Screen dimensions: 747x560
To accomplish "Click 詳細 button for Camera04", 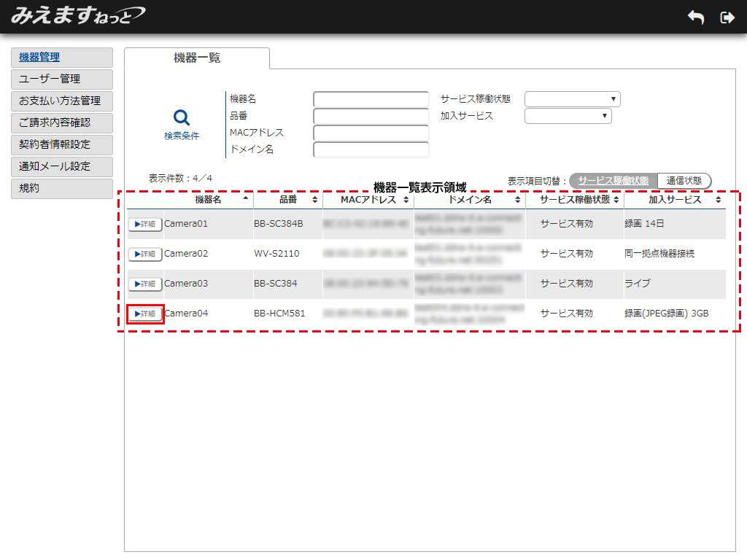I will click(145, 314).
